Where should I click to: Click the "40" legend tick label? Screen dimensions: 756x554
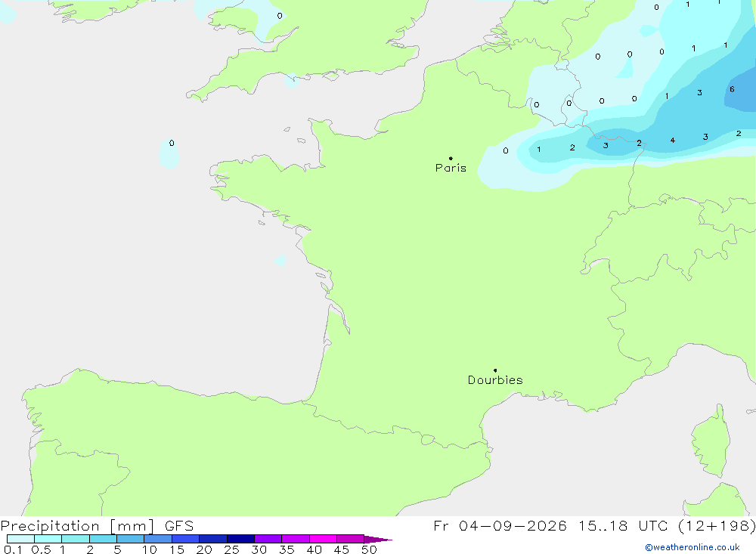314,549
